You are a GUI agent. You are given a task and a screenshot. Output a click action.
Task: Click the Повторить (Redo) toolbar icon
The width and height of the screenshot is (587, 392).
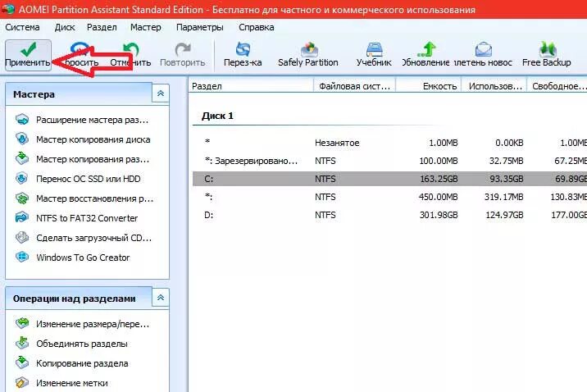coord(183,50)
